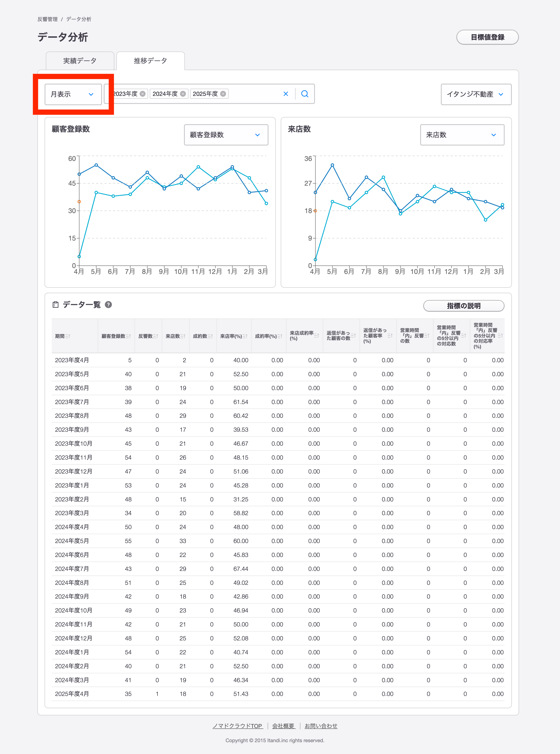
Task: Sort by 営業時間「内」反響の数 column icon
Action: (x=427, y=335)
